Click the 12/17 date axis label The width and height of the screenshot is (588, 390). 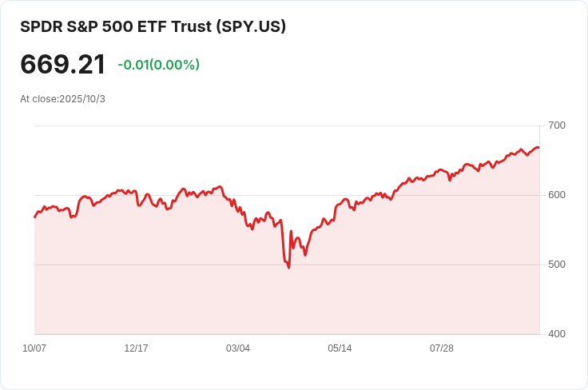(x=136, y=348)
